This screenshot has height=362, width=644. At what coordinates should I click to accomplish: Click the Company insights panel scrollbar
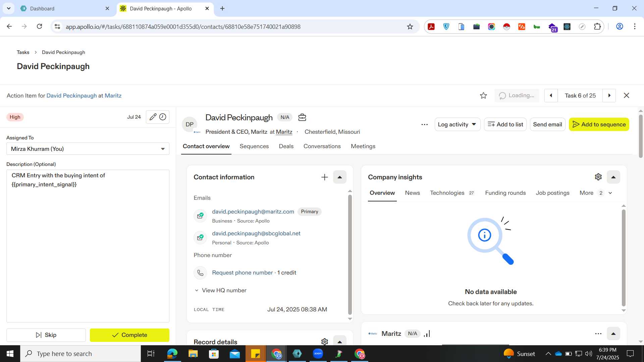[624, 257]
